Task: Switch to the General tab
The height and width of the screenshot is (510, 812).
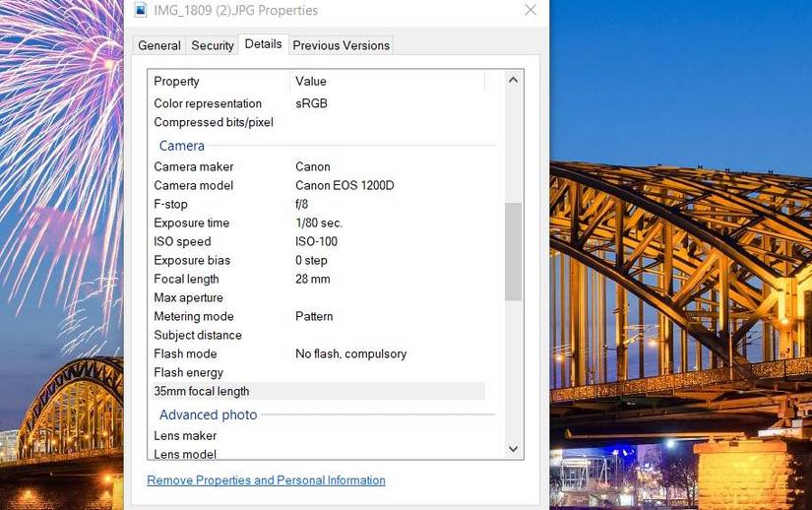Action: tap(158, 45)
